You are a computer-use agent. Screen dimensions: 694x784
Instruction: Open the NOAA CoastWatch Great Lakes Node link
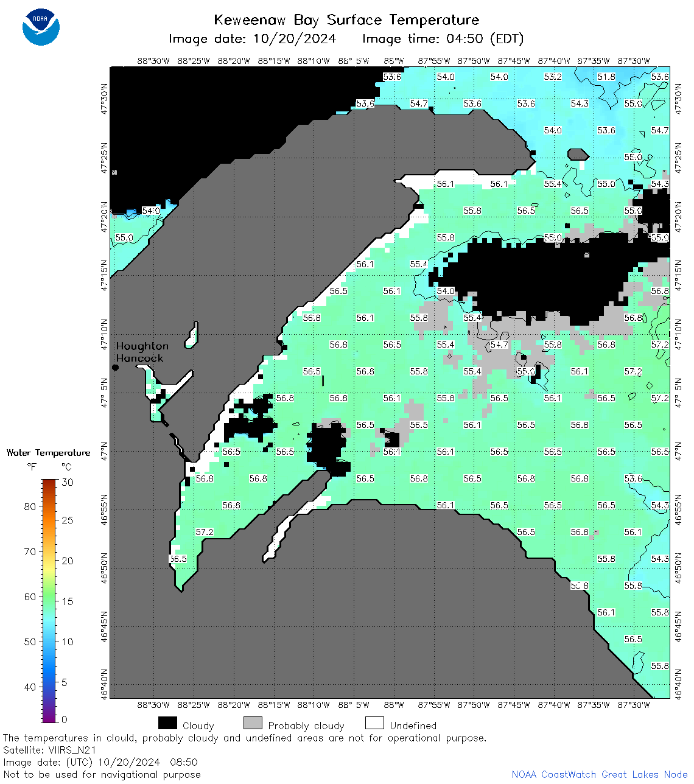(x=600, y=774)
